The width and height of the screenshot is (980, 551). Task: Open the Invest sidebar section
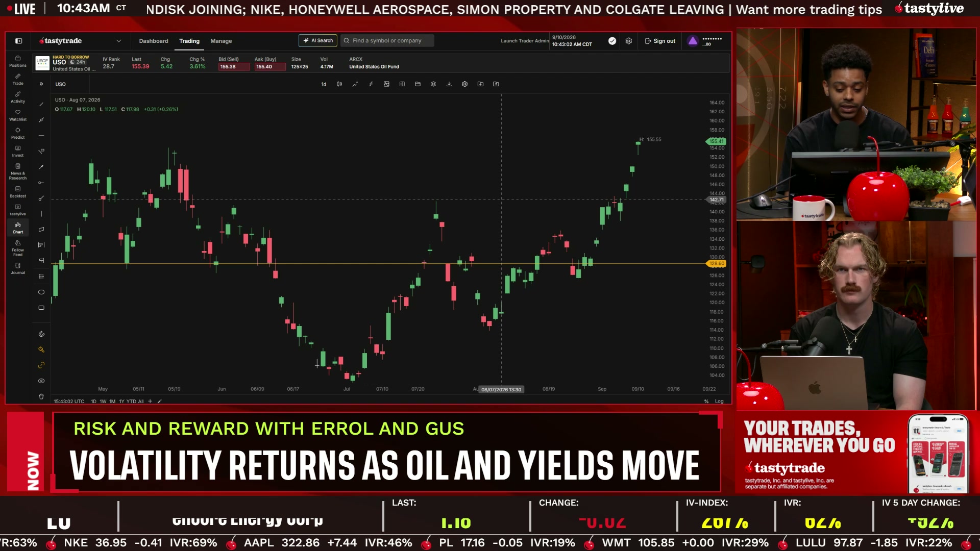[x=18, y=151]
